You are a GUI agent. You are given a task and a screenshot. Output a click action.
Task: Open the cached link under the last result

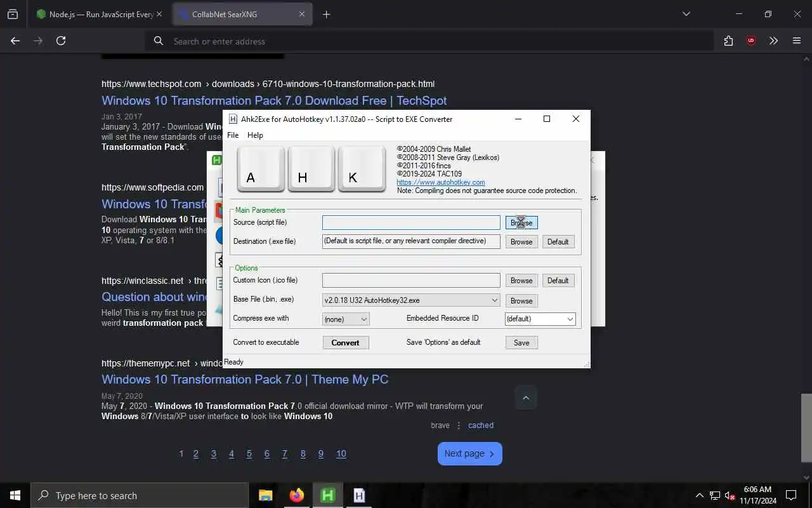point(481,425)
